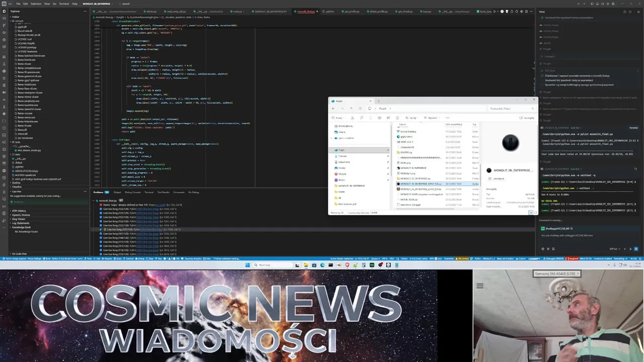Viewport: 644px width, 362px height.
Task: Switch to Test Results panel tab
Action: [164, 192]
